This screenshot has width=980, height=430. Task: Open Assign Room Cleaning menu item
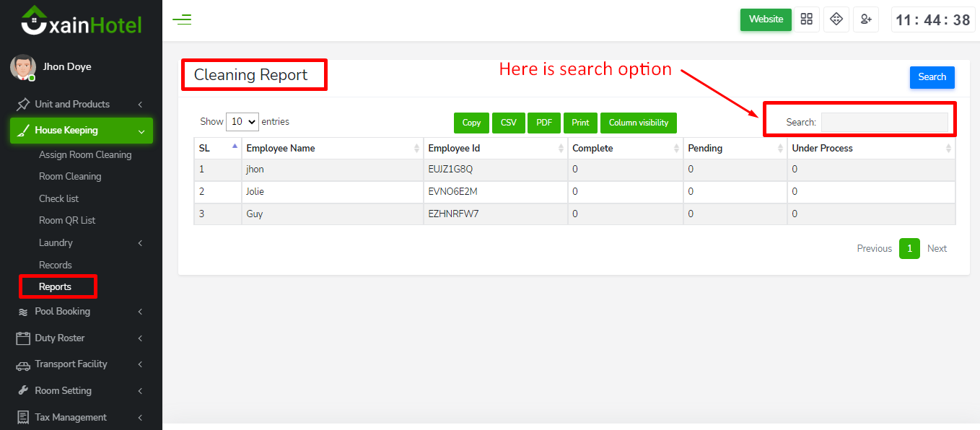tap(85, 154)
